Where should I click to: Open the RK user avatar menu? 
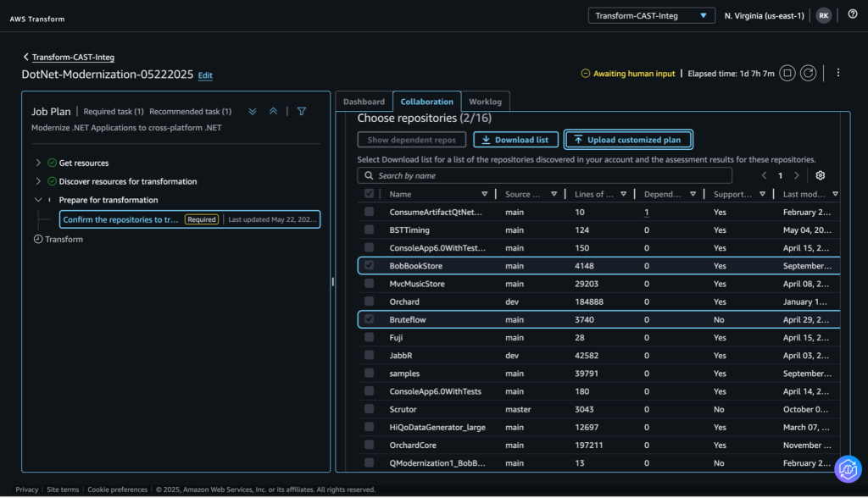point(823,15)
